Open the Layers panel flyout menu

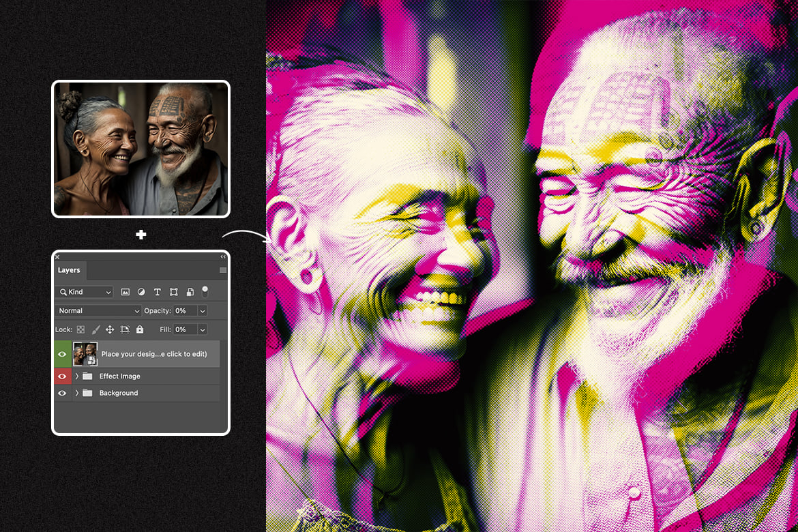(223, 270)
